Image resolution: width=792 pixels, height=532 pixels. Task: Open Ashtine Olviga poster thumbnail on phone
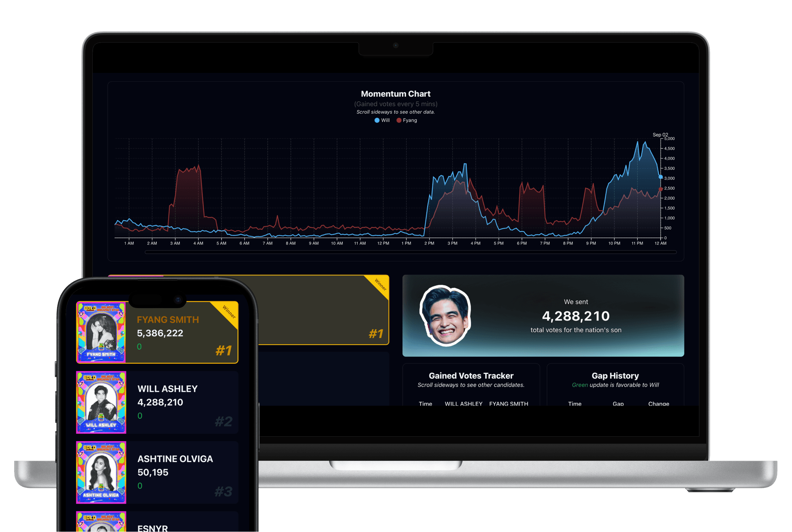101,472
